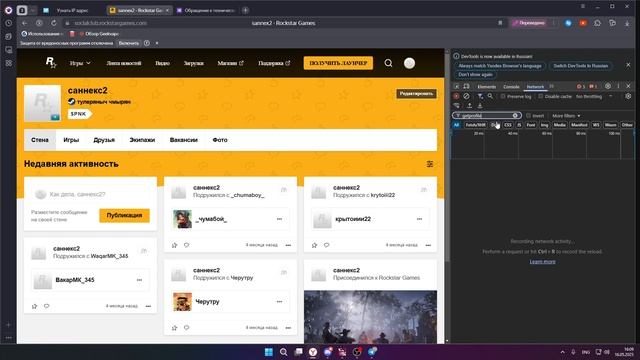Open more options on Черутру friend card
This screenshot has height=360, width=640.
tap(280, 302)
